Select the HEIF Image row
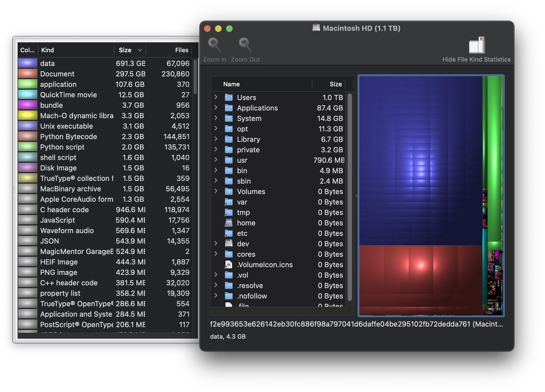 click(105, 262)
